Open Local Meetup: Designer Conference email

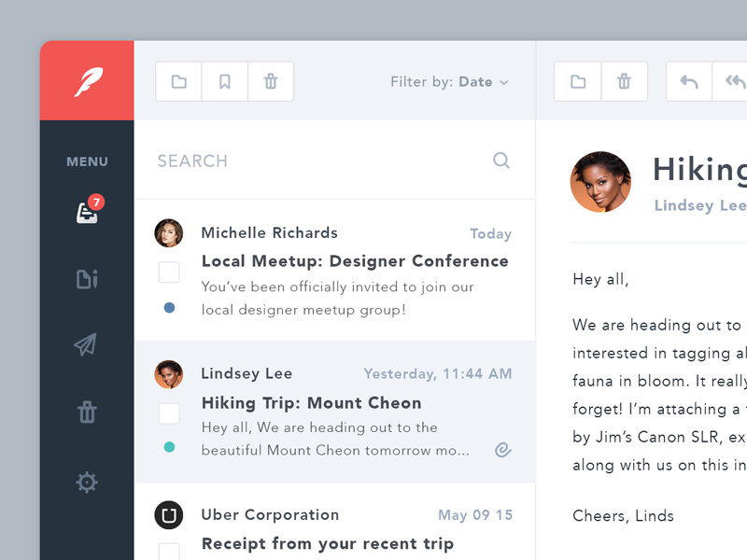click(355, 261)
